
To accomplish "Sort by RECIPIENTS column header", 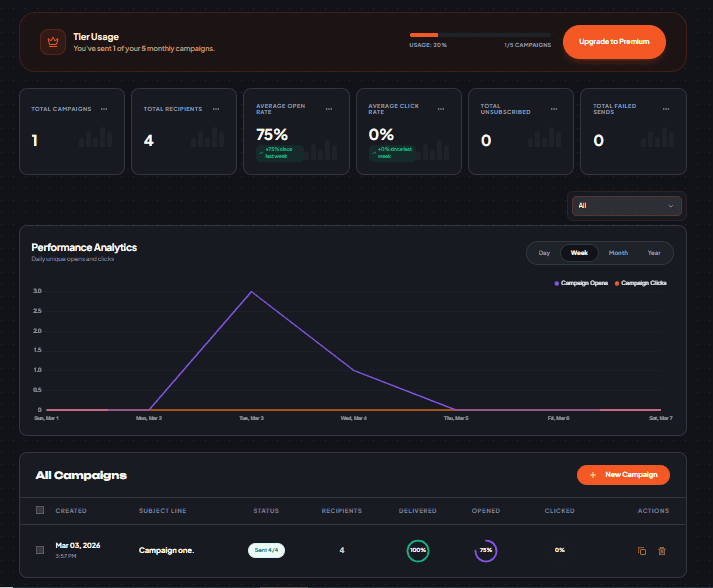I will point(342,511).
